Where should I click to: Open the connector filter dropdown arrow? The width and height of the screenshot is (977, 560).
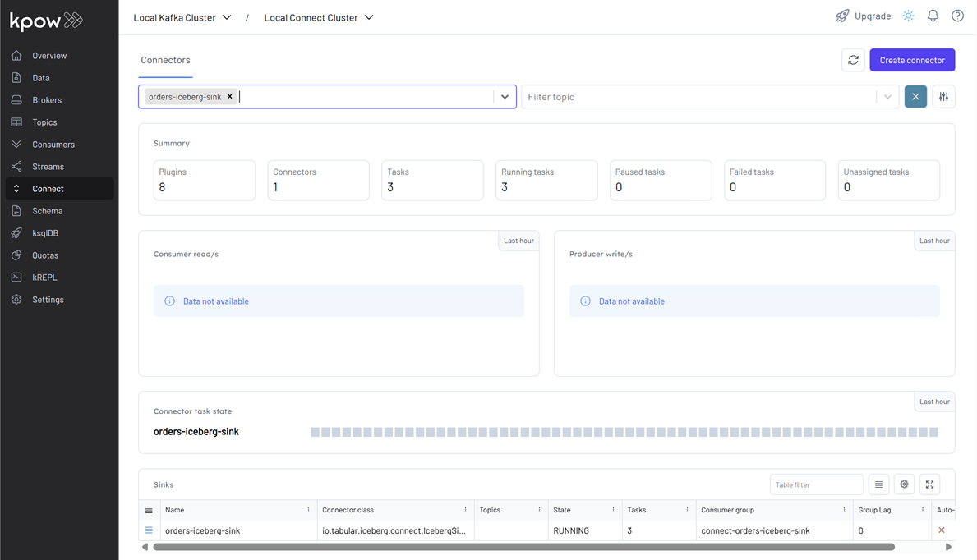[x=505, y=97]
